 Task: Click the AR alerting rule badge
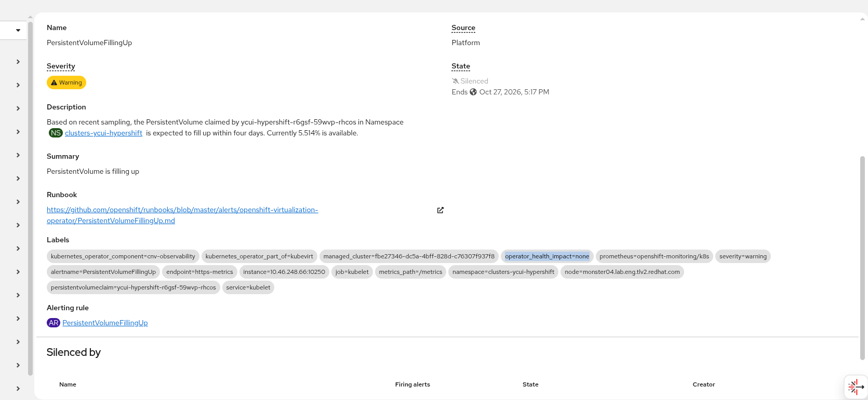tap(54, 323)
